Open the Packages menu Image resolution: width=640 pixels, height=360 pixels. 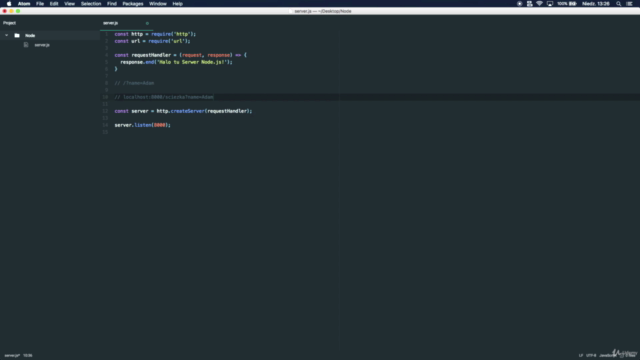(133, 4)
